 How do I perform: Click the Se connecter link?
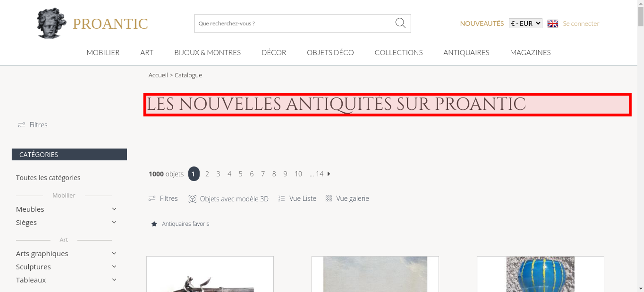(x=581, y=23)
